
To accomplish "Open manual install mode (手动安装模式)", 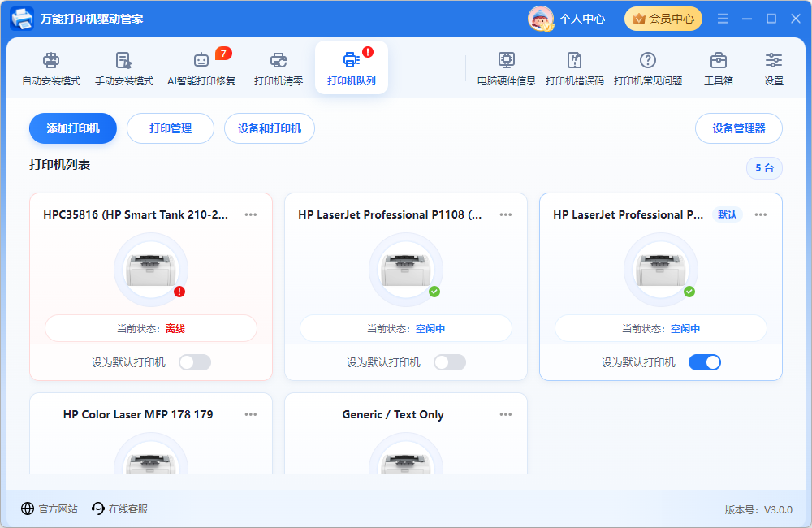I will pos(124,69).
